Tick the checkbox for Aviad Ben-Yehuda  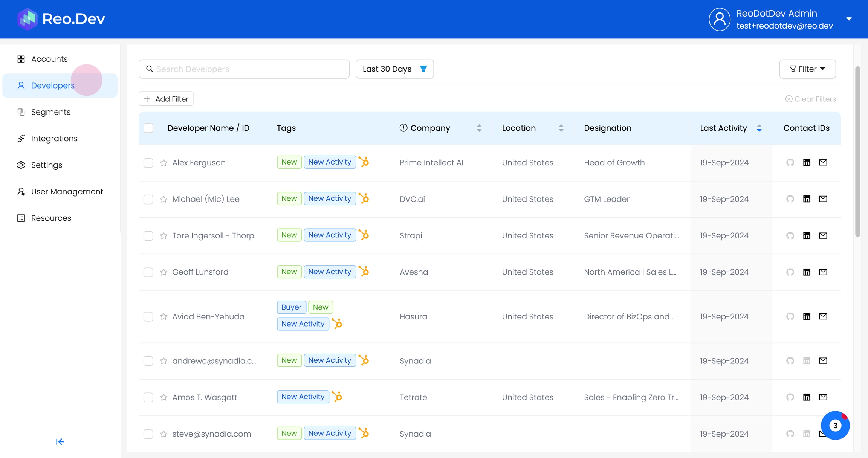coord(148,317)
